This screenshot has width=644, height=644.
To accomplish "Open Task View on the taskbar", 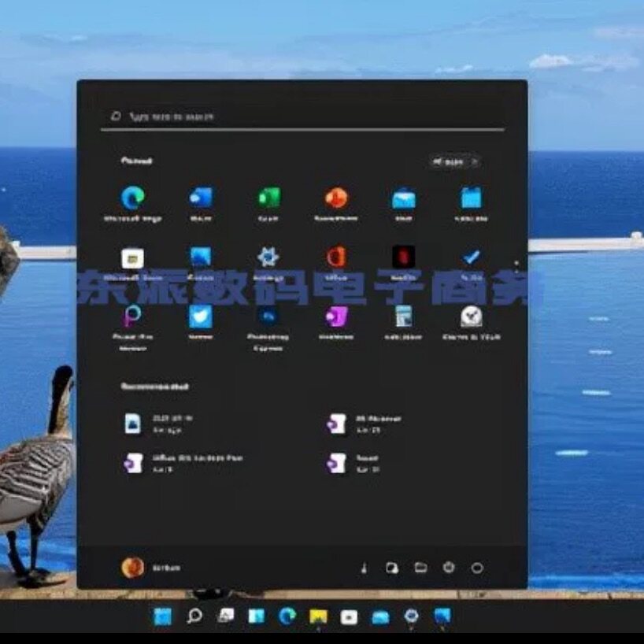I will click(225, 616).
